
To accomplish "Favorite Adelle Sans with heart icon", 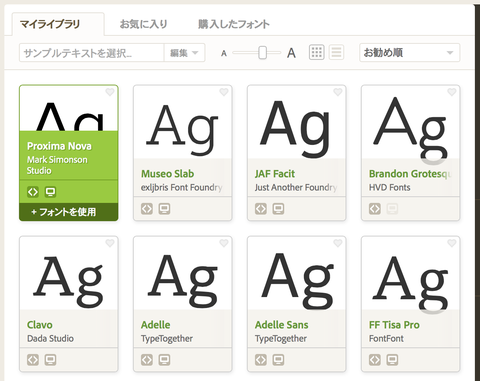I will [338, 243].
